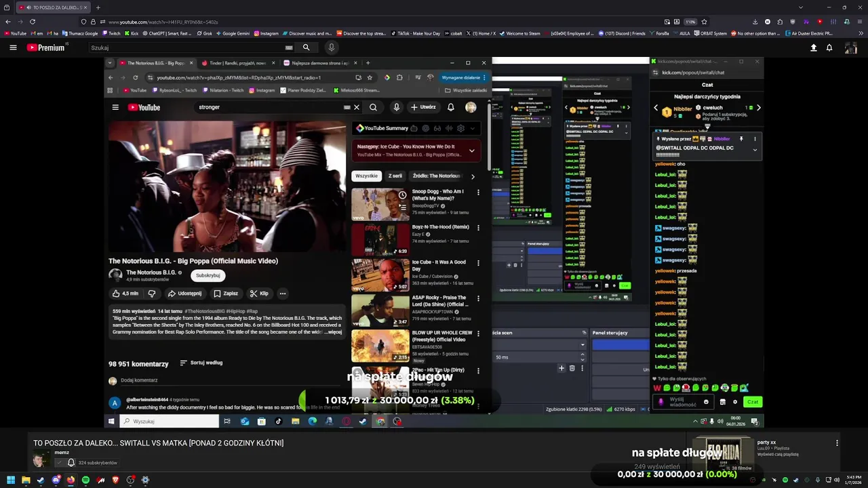The height and width of the screenshot is (488, 868).
Task: Clear the 'stronger' search text
Action: [357, 107]
